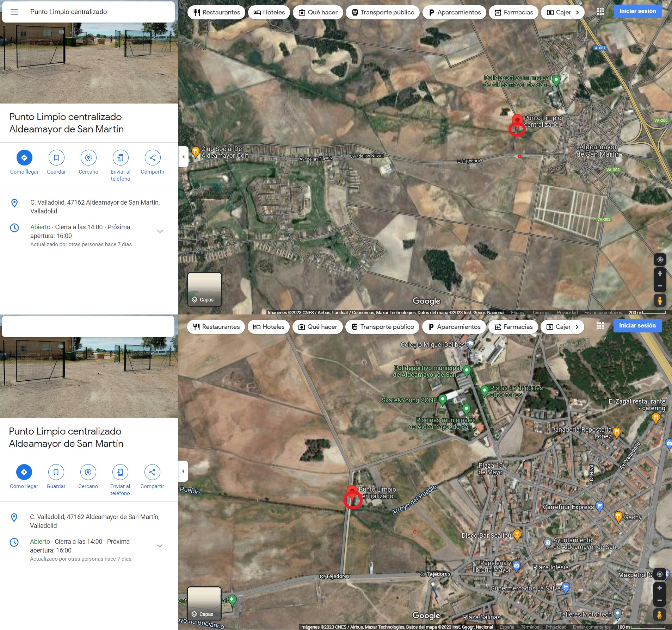Screen dimensions: 672x630
Task: Collapse side panel arrow in lower map
Action: tap(183, 471)
